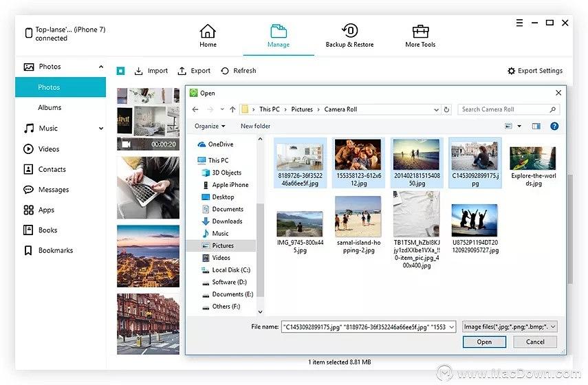Select file samal-island-hopping-2.jpg
Screen dimensions: 588x385
pyautogui.click(x=358, y=225)
